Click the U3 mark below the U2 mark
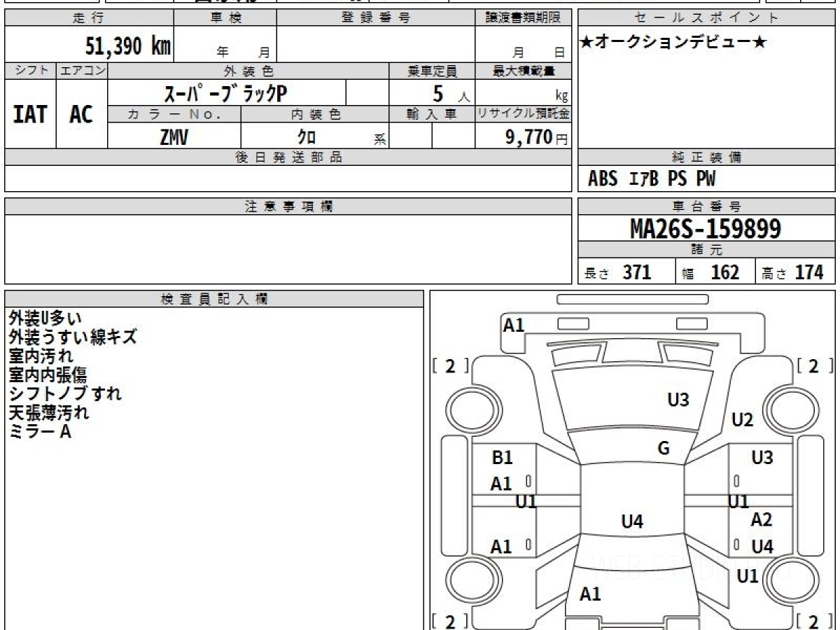This screenshot has width=840, height=630. coord(762,458)
